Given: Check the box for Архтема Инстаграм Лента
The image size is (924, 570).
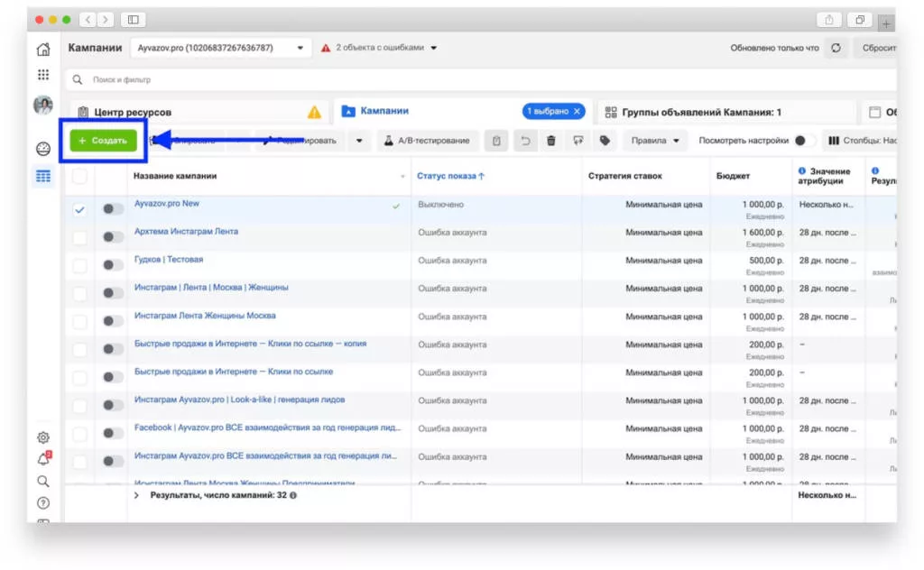Looking at the screenshot, I should [x=79, y=237].
